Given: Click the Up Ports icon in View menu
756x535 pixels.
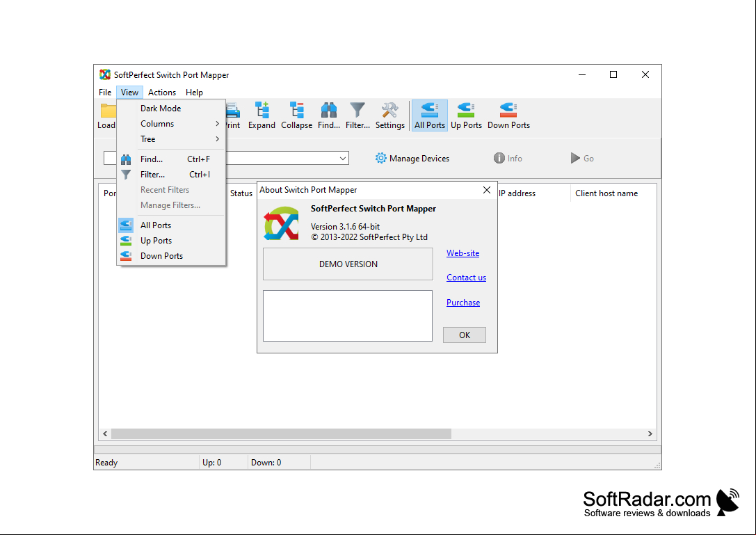Looking at the screenshot, I should click(126, 241).
